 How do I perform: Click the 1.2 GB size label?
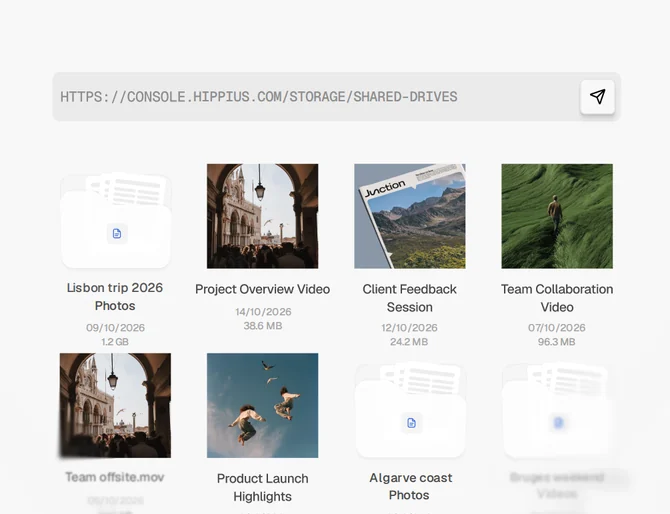click(115, 342)
